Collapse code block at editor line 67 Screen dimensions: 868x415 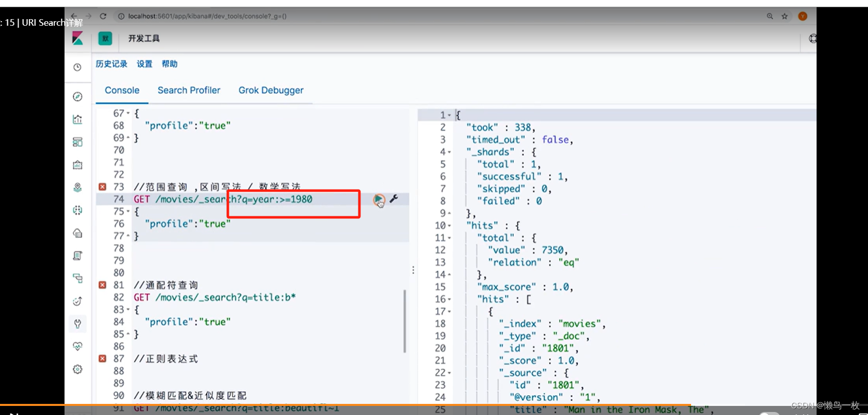(128, 113)
